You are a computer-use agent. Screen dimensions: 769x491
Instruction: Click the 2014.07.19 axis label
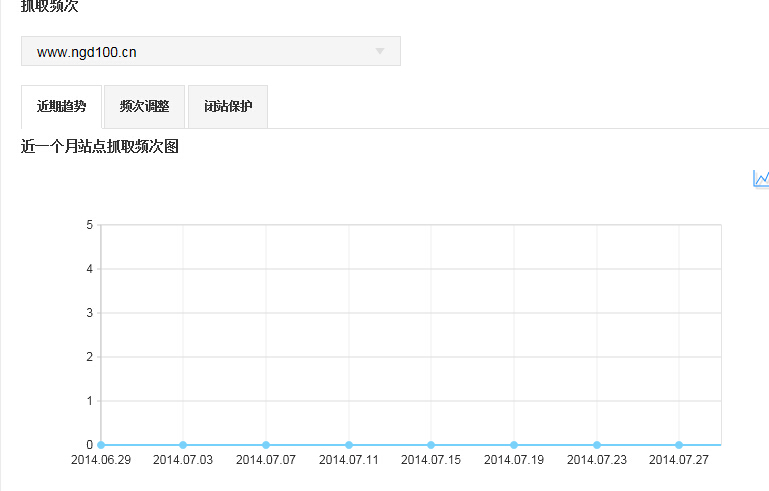click(514, 460)
